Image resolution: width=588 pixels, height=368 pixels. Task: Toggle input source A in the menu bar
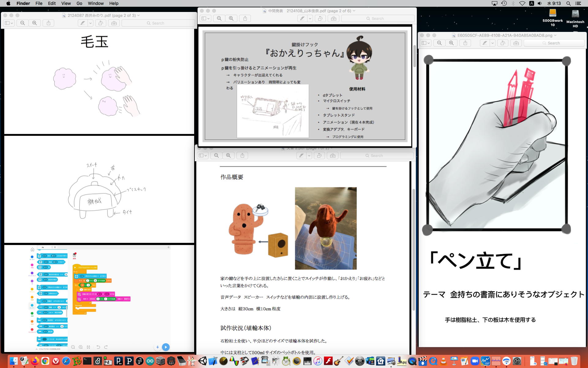pos(532,3)
